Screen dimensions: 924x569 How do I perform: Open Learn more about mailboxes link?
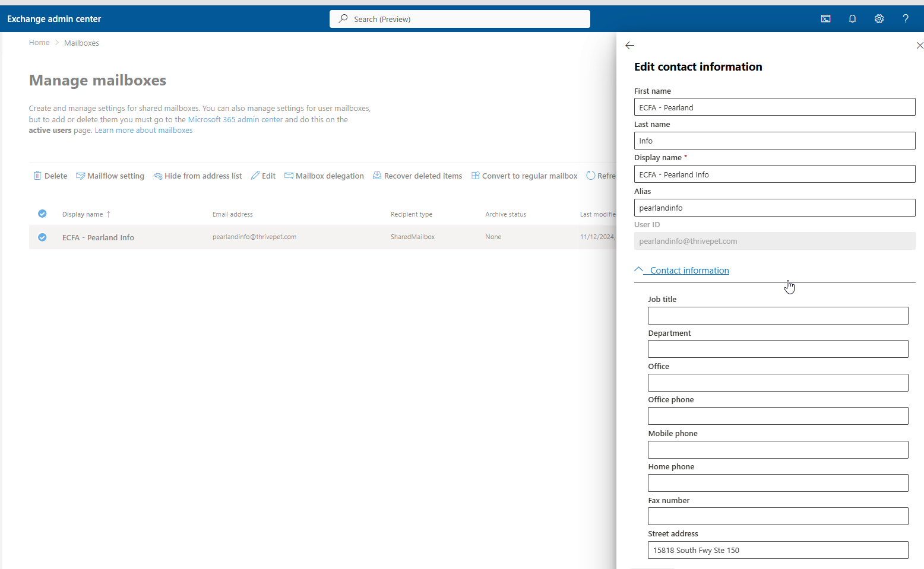click(x=144, y=131)
